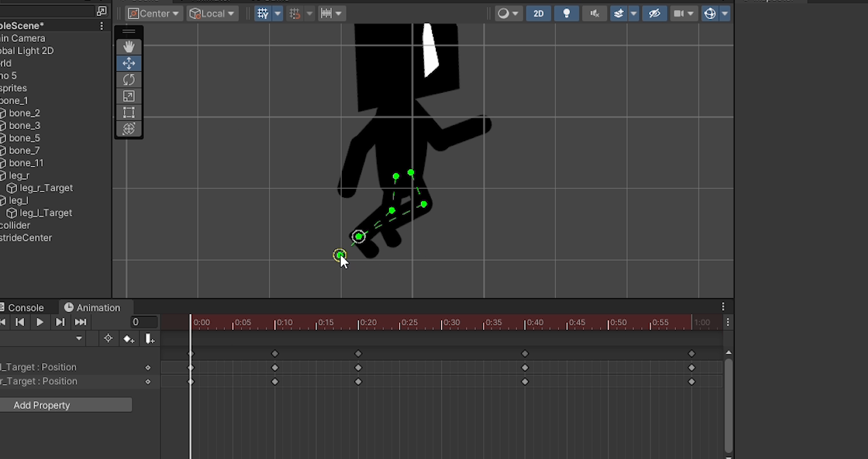This screenshot has width=868, height=459.
Task: Select l_Target : Position property row
Action: click(80, 367)
